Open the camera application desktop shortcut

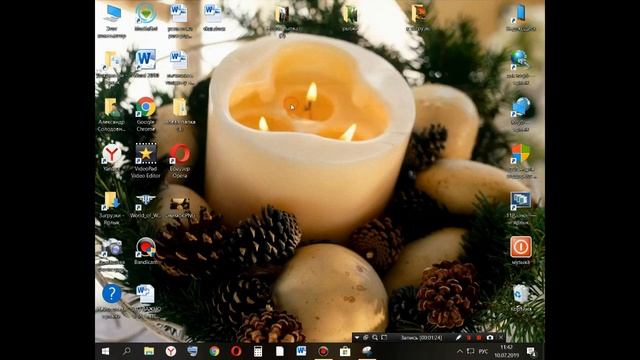tap(111, 255)
